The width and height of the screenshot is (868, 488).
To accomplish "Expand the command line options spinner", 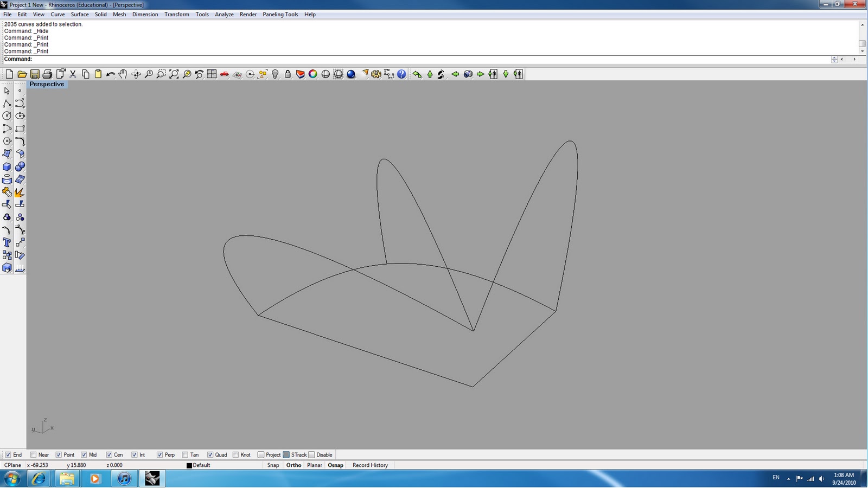I will pyautogui.click(x=834, y=59).
